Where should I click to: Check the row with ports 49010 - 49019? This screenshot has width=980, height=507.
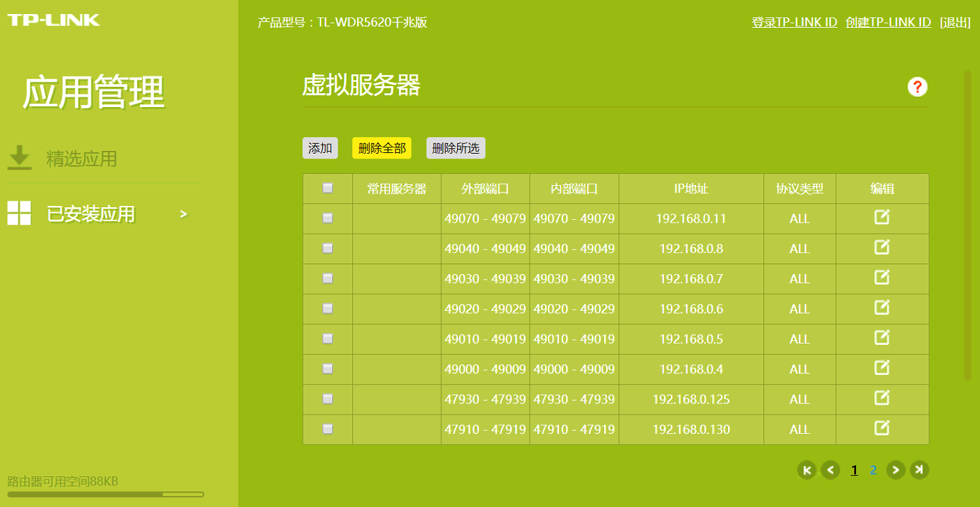(328, 339)
